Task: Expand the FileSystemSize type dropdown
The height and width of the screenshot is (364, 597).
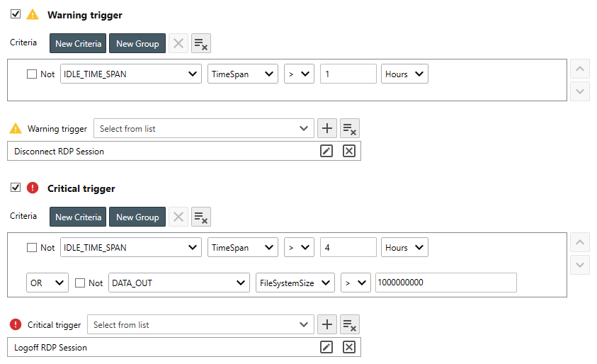Action: [x=295, y=283]
